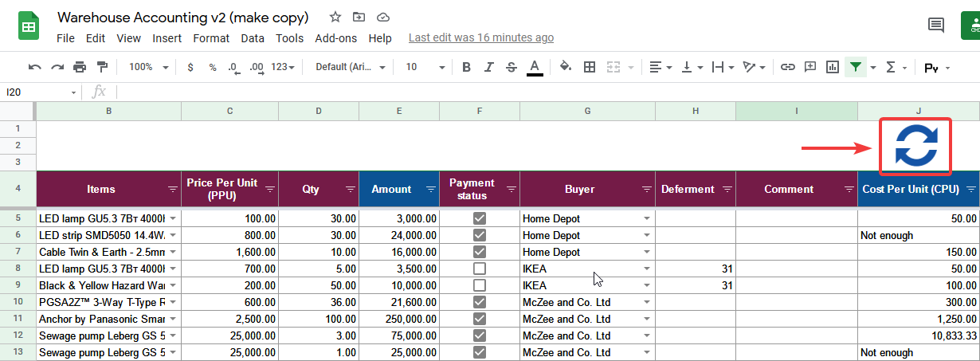
Task: Open the View menu
Action: pos(128,37)
